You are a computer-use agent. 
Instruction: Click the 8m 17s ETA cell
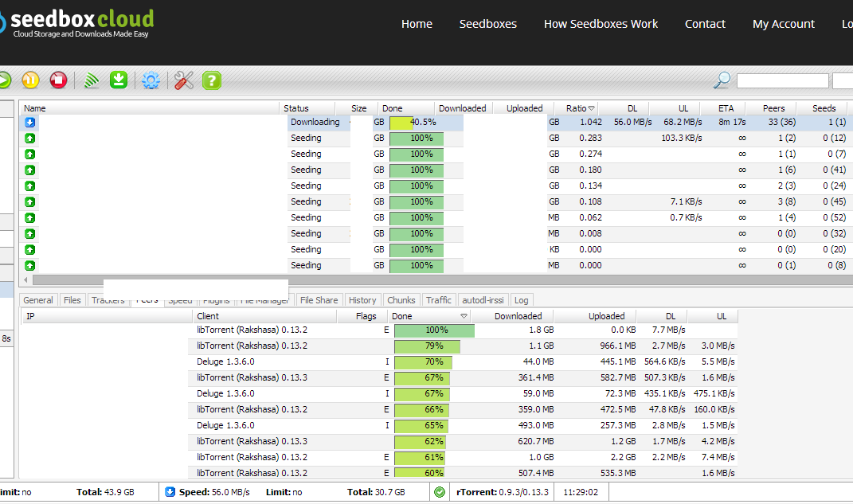pyautogui.click(x=732, y=123)
